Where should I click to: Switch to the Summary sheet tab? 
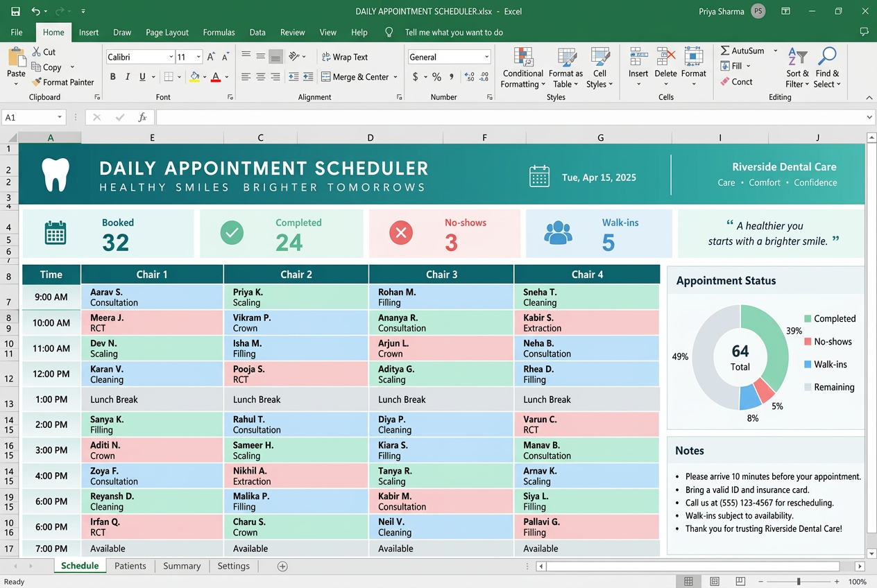[182, 566]
